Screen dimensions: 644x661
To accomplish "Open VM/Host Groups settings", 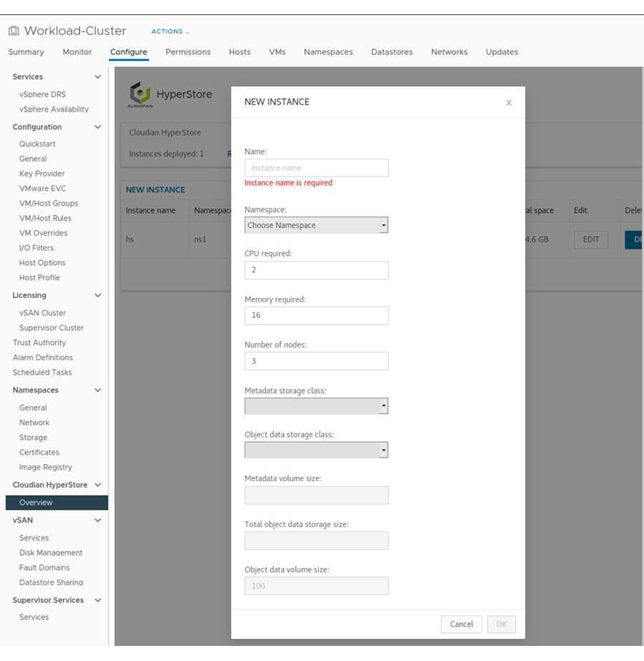I will [49, 203].
